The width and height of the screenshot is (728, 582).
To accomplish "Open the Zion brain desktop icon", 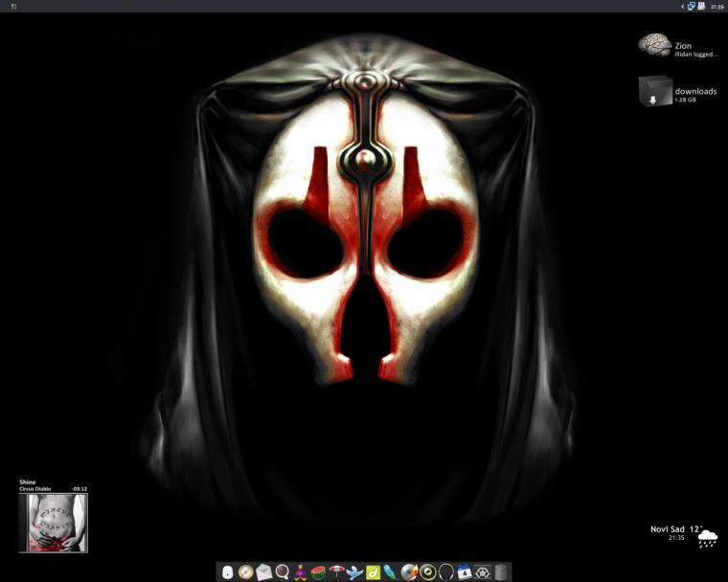I will (654, 45).
